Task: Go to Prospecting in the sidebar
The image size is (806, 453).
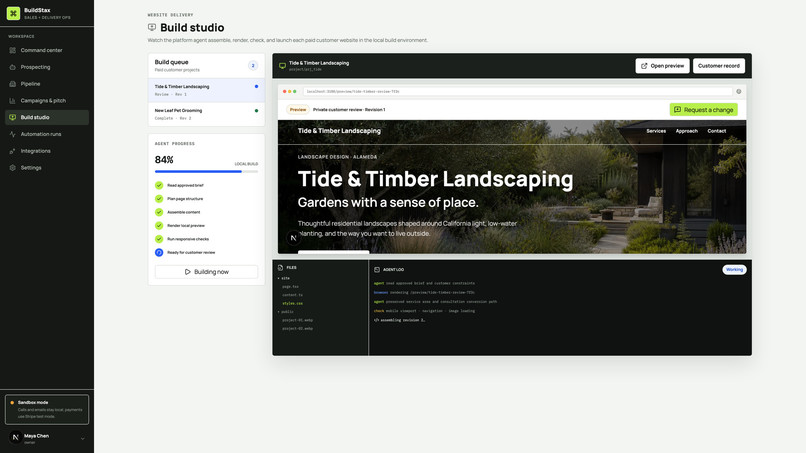Action: coord(47,67)
